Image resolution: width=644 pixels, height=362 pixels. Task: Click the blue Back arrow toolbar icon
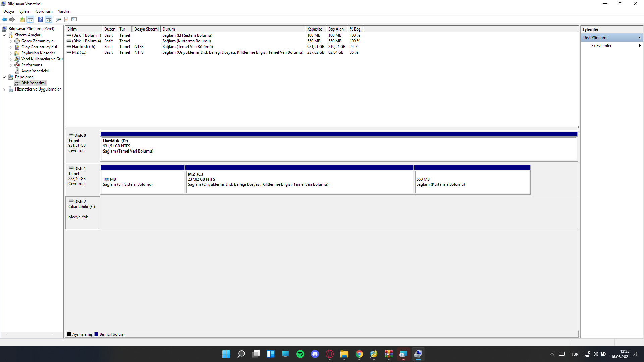(x=4, y=19)
